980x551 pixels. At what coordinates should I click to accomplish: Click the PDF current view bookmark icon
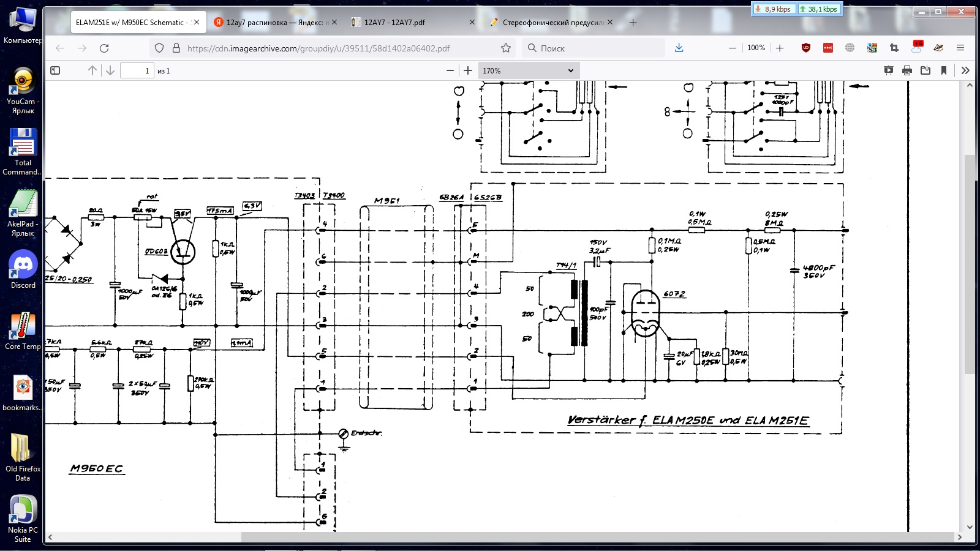[944, 70]
